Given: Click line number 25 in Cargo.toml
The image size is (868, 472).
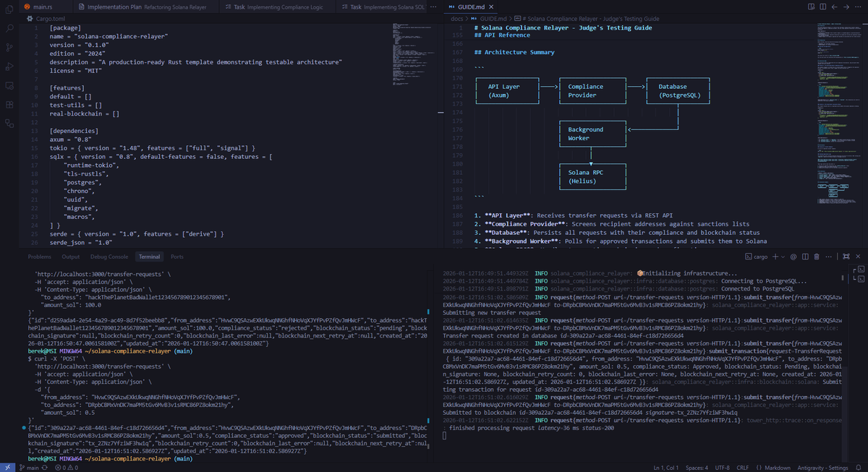Looking at the screenshot, I should 34,235.
